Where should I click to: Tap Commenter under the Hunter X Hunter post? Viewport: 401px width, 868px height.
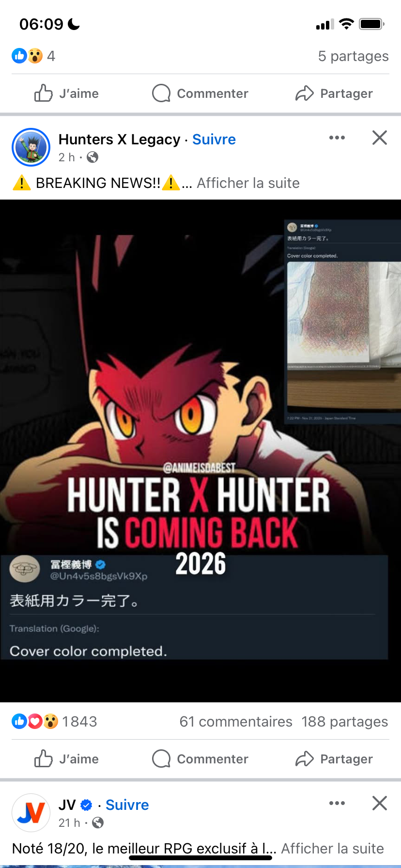[200, 759]
